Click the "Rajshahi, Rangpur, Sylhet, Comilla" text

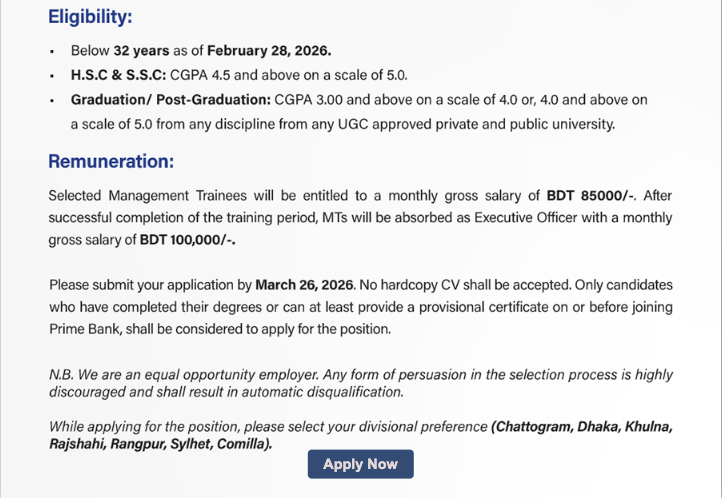(x=160, y=443)
